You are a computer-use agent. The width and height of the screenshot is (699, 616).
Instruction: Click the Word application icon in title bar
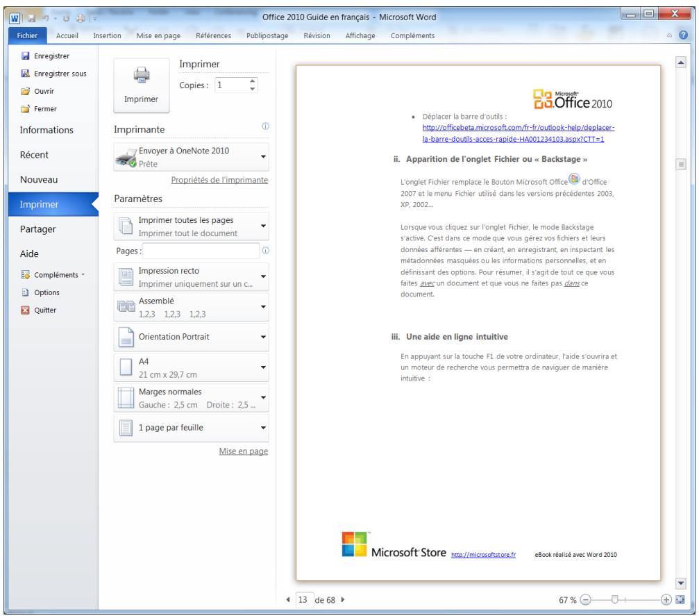pyautogui.click(x=15, y=18)
